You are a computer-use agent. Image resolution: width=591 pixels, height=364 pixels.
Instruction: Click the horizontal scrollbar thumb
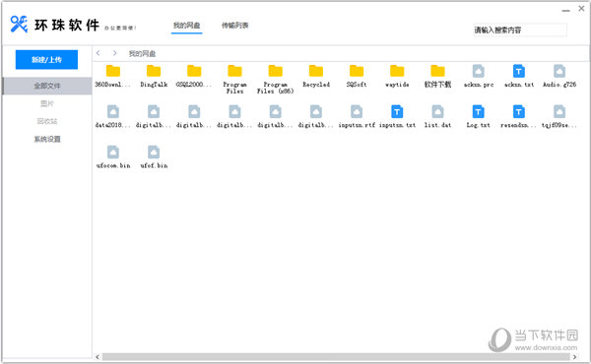point(337,356)
